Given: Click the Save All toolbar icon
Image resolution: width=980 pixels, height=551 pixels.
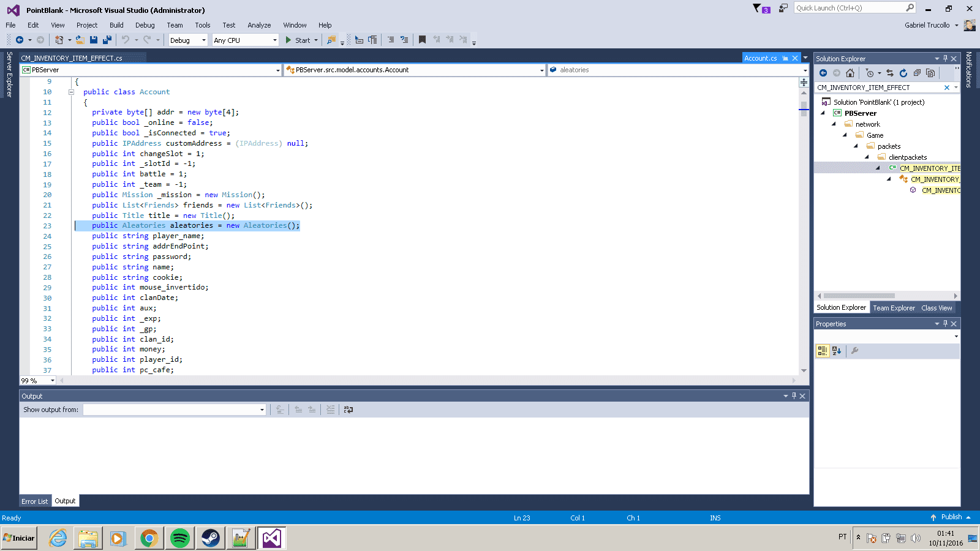Looking at the screenshot, I should tap(107, 40).
